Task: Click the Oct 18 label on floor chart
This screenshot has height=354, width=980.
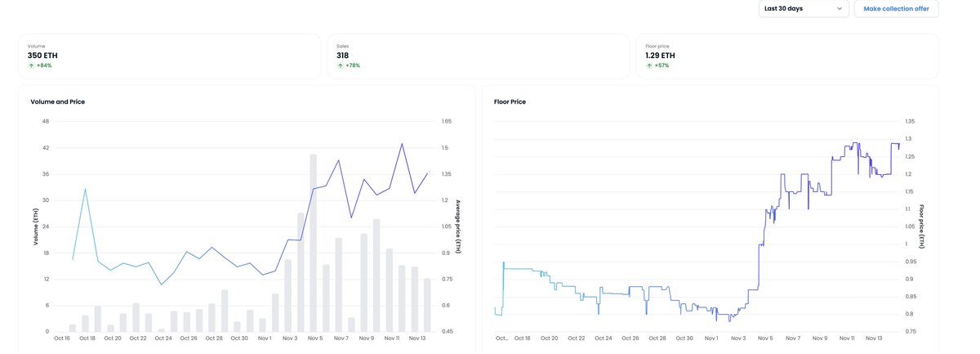Action: (523, 338)
